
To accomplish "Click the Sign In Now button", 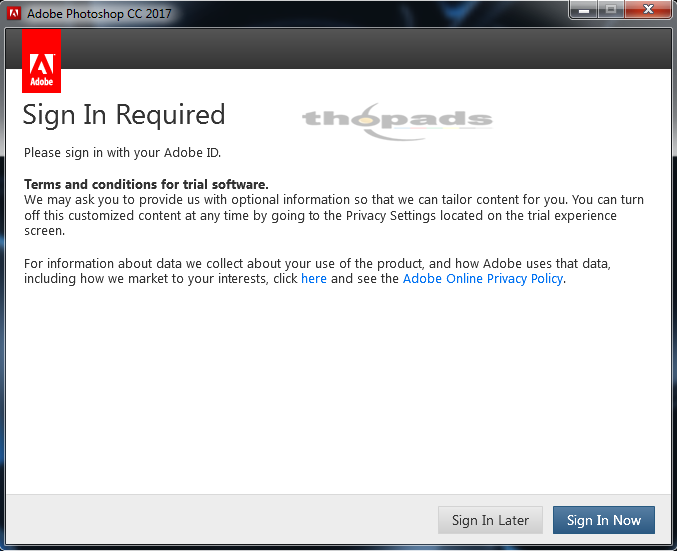I will pyautogui.click(x=604, y=520).
